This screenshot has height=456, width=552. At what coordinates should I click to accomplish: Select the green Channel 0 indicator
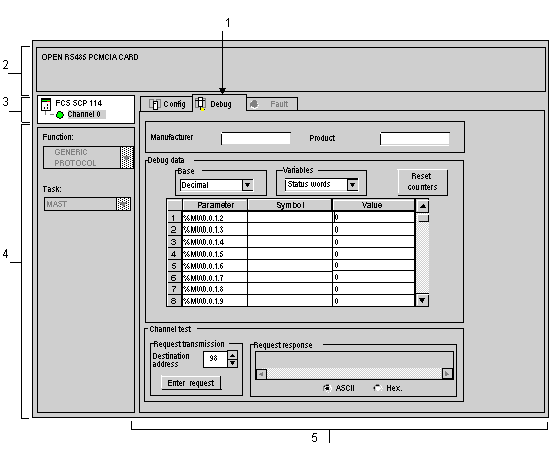click(x=60, y=115)
